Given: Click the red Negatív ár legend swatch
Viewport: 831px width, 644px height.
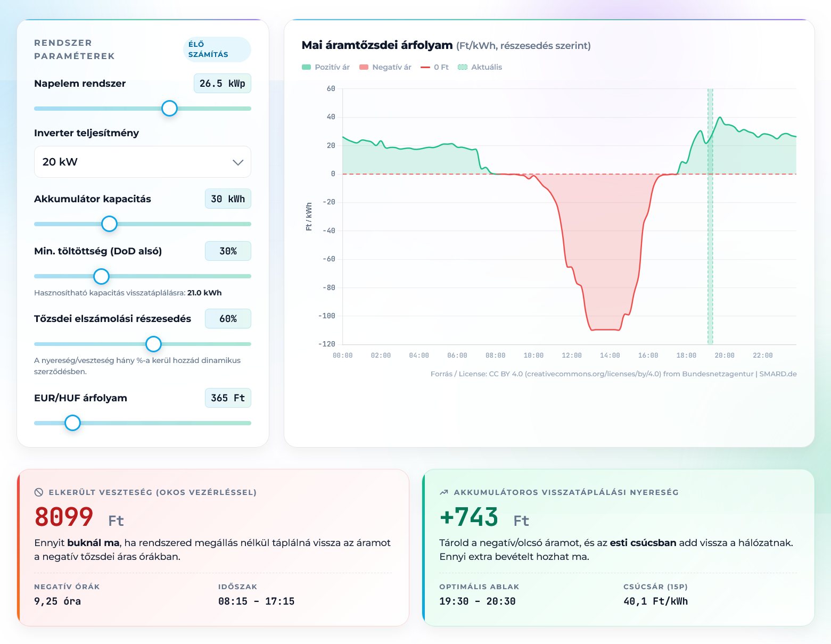Looking at the screenshot, I should coord(364,67).
